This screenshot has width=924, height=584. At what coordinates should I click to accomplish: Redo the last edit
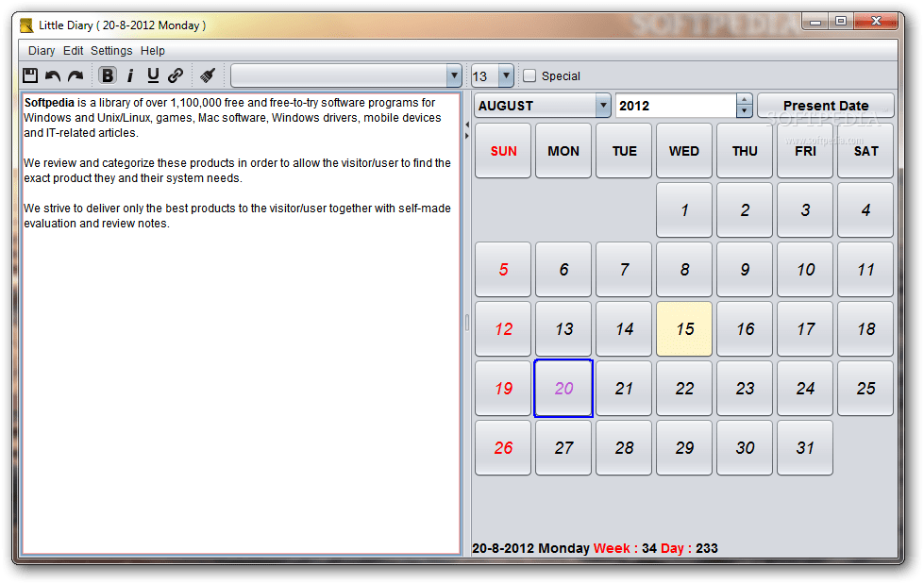76,75
